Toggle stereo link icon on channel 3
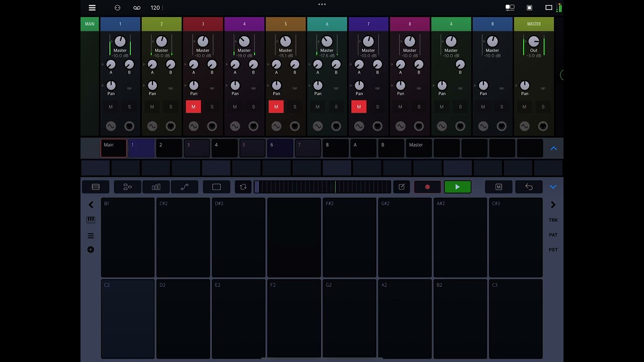 point(212,88)
